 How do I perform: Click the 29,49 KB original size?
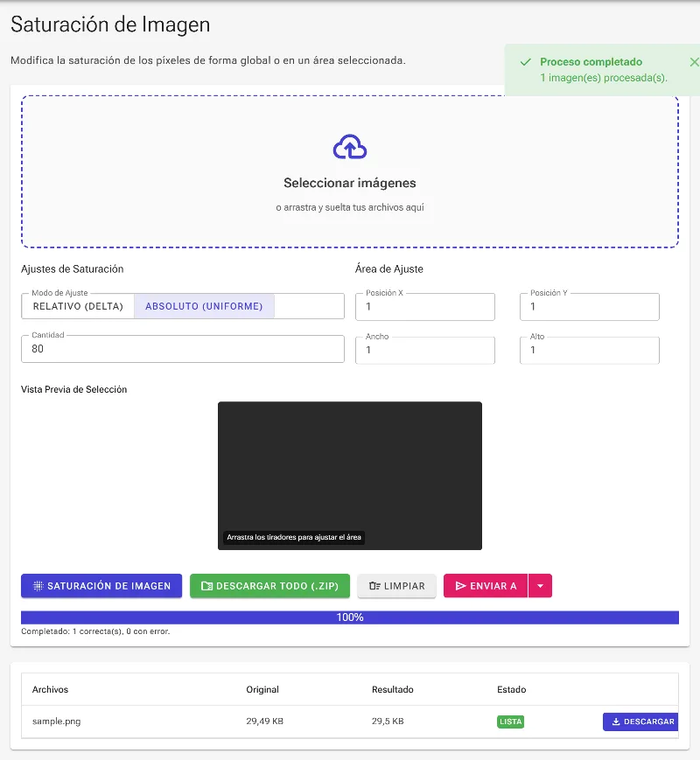click(x=265, y=722)
